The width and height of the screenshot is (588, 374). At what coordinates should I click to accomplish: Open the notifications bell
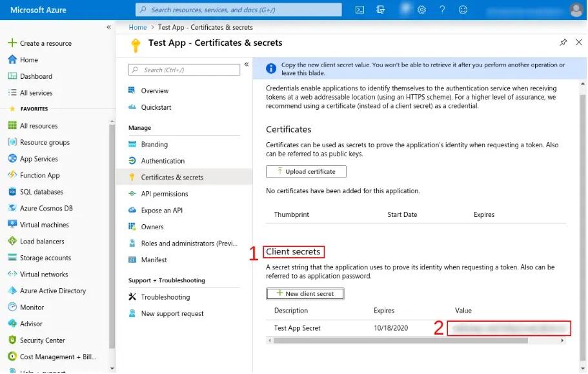404,10
